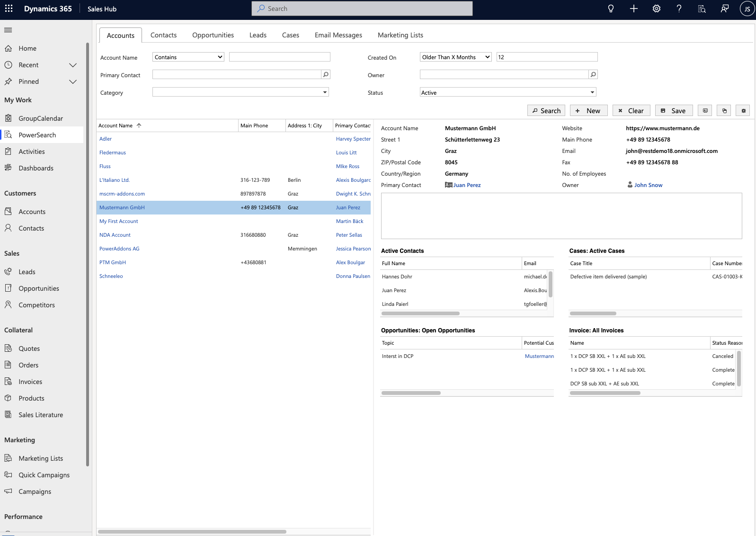This screenshot has height=536, width=756.
Task: Click the Leads sidebar icon
Action: pos(8,272)
